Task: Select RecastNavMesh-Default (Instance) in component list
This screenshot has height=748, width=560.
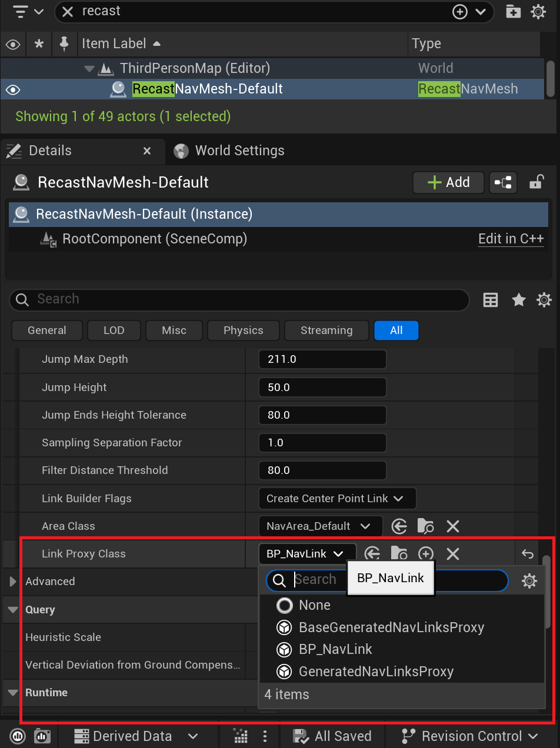Action: [278, 214]
